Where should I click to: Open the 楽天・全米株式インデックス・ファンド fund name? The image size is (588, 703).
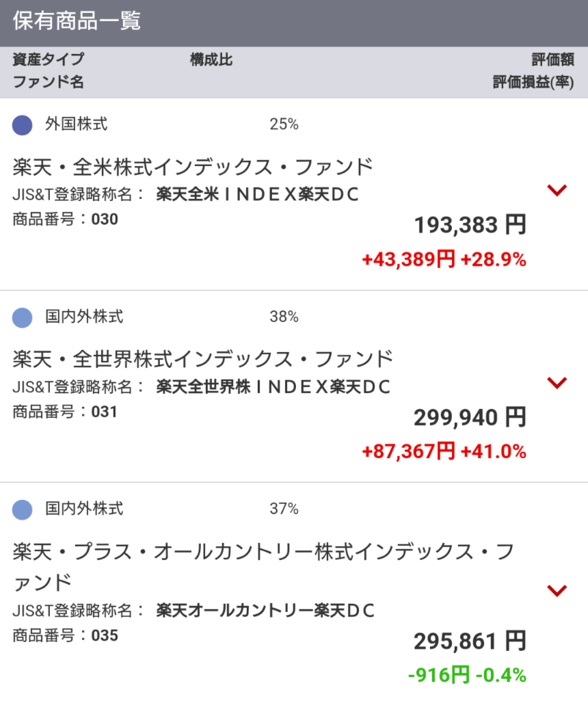point(193,167)
